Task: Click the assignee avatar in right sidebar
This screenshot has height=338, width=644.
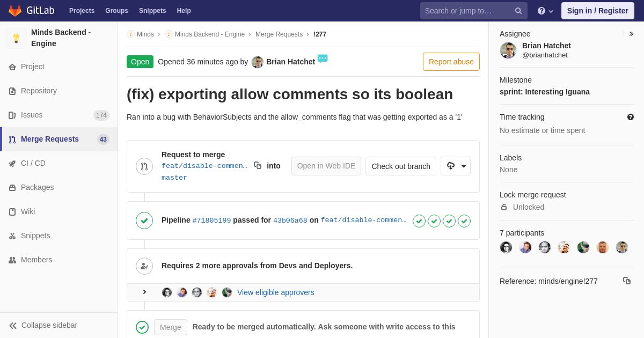Action: point(508,50)
